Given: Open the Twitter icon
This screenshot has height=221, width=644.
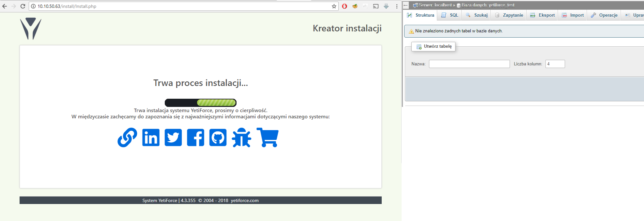Looking at the screenshot, I should 173,137.
